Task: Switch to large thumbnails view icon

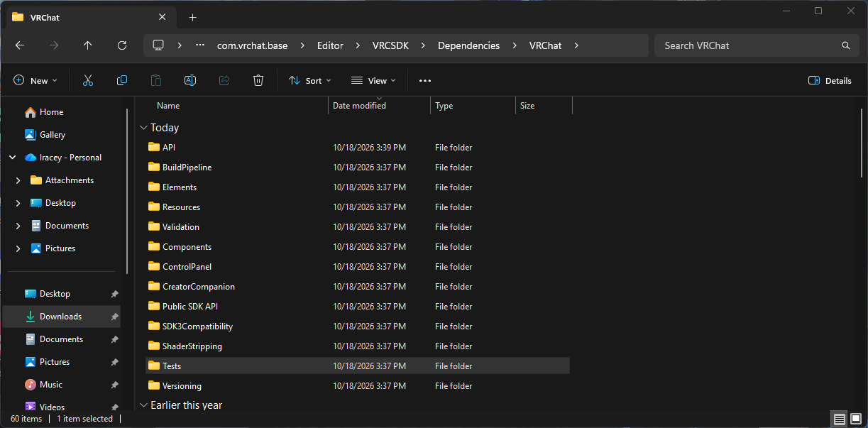Action: [855, 419]
